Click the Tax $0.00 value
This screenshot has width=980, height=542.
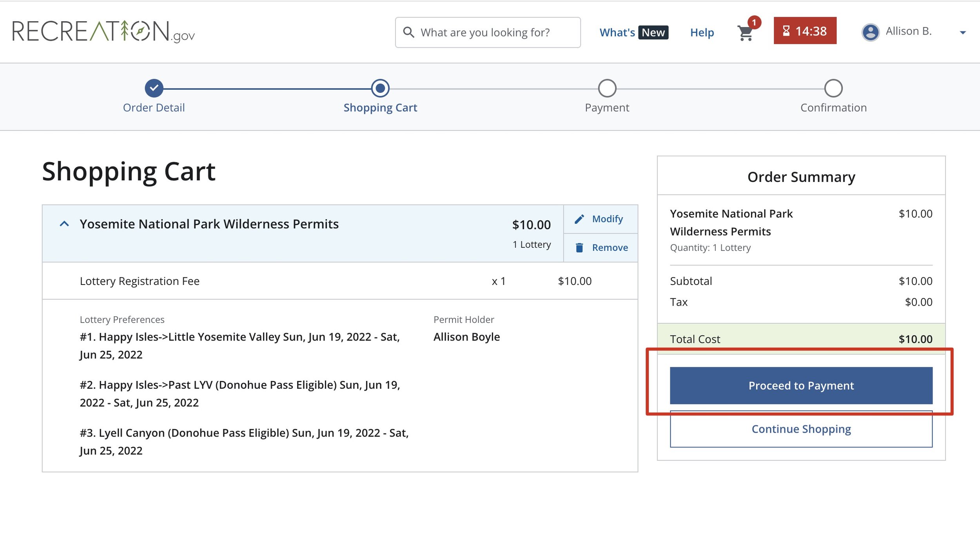click(x=918, y=302)
